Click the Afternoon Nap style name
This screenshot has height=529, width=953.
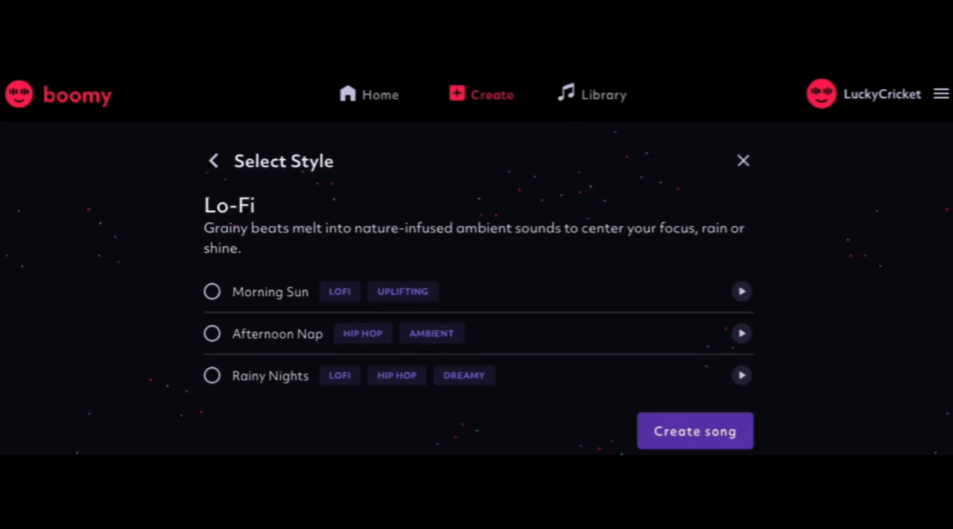click(x=277, y=334)
